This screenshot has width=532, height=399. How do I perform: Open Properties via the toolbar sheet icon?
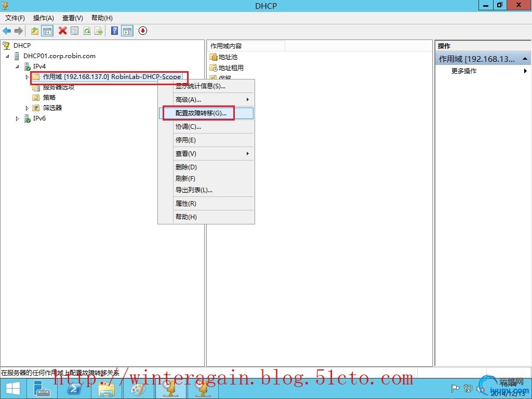coord(75,31)
